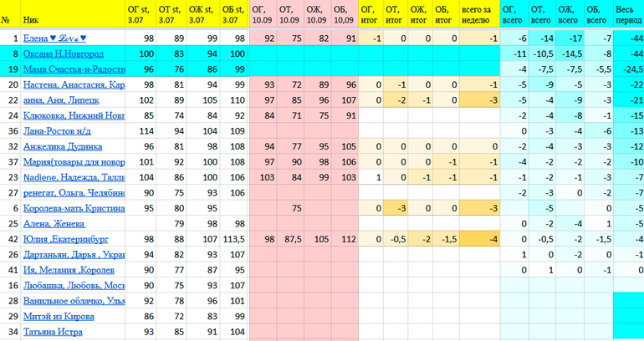Select the № column header cell
This screenshot has width=644, height=341.
click(x=7, y=17)
